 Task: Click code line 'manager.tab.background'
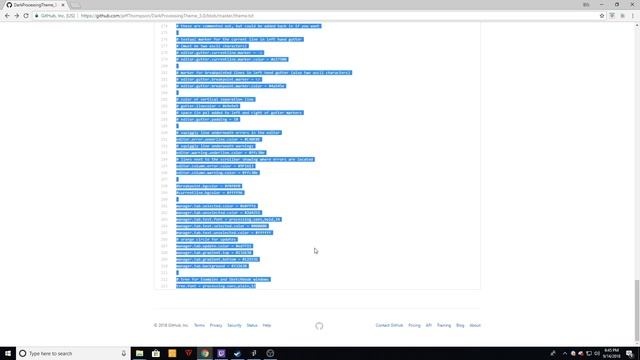[212, 266]
